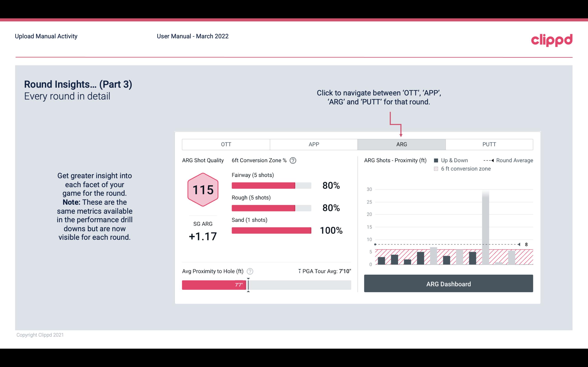Image resolution: width=588 pixels, height=367 pixels.
Task: Click the Up & Down legend icon
Action: (436, 160)
